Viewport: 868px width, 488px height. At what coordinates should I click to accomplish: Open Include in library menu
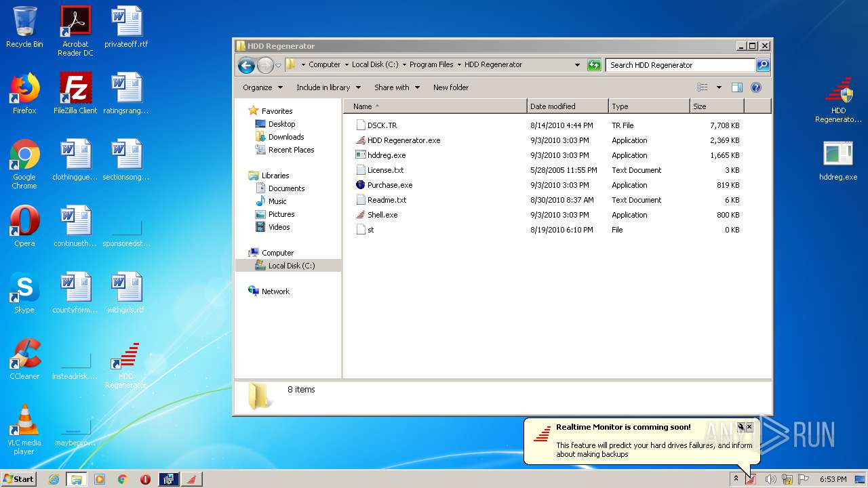coord(328,87)
